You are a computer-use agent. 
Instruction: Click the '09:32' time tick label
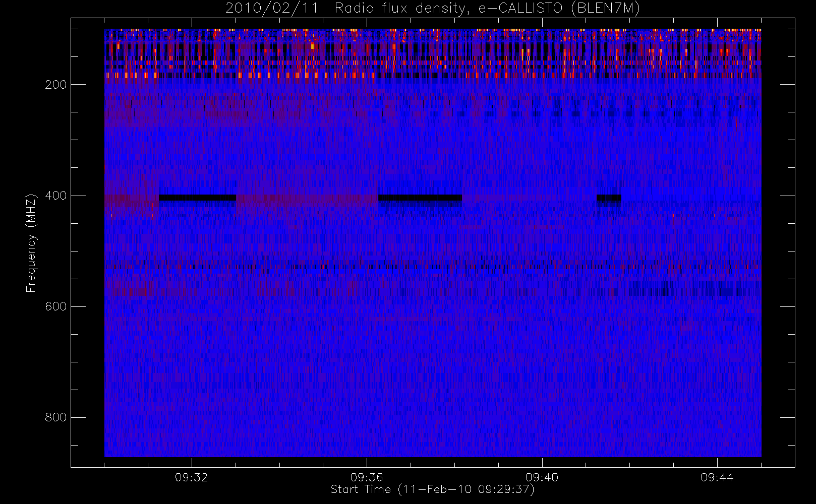tap(192, 477)
